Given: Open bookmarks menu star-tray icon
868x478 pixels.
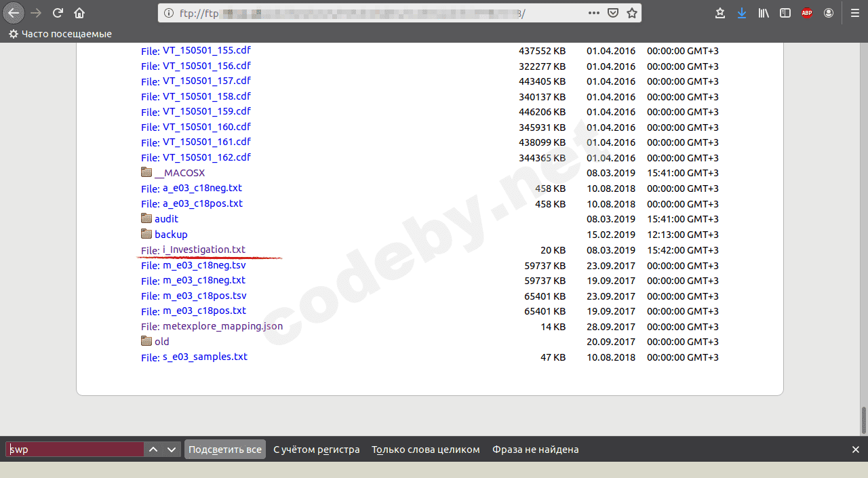Looking at the screenshot, I should 720,13.
